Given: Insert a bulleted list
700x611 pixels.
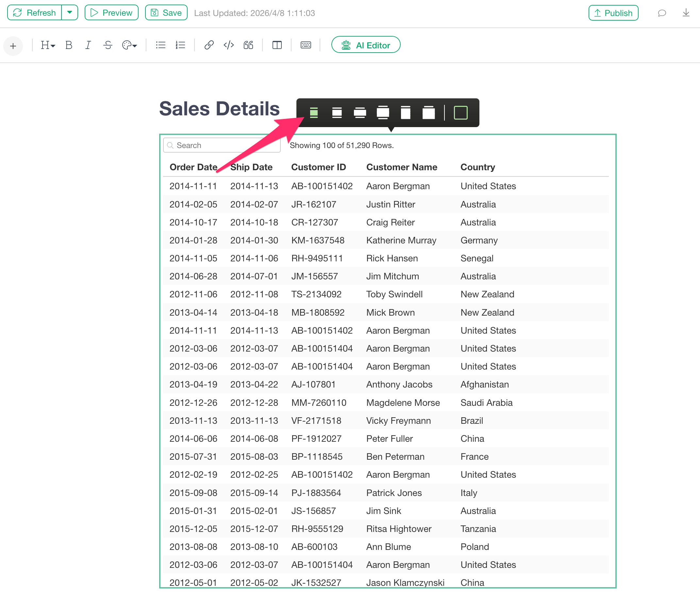Looking at the screenshot, I should [x=160, y=45].
